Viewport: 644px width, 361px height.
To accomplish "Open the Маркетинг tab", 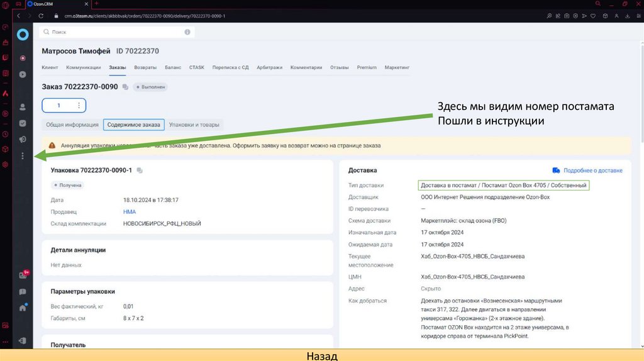I will point(397,67).
